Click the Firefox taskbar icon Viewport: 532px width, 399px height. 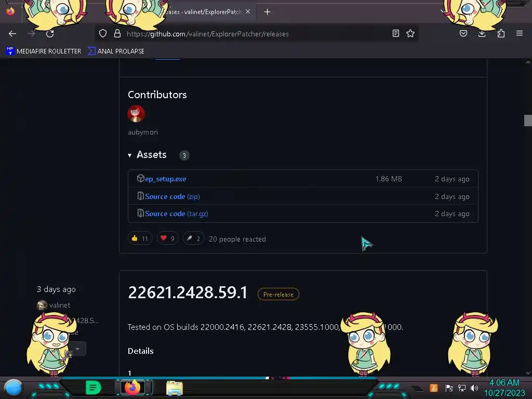132,387
